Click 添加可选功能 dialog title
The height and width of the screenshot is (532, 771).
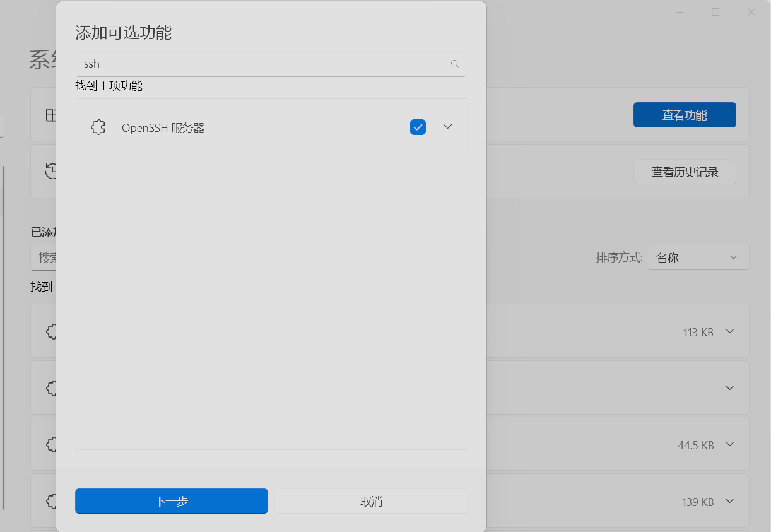(x=124, y=33)
